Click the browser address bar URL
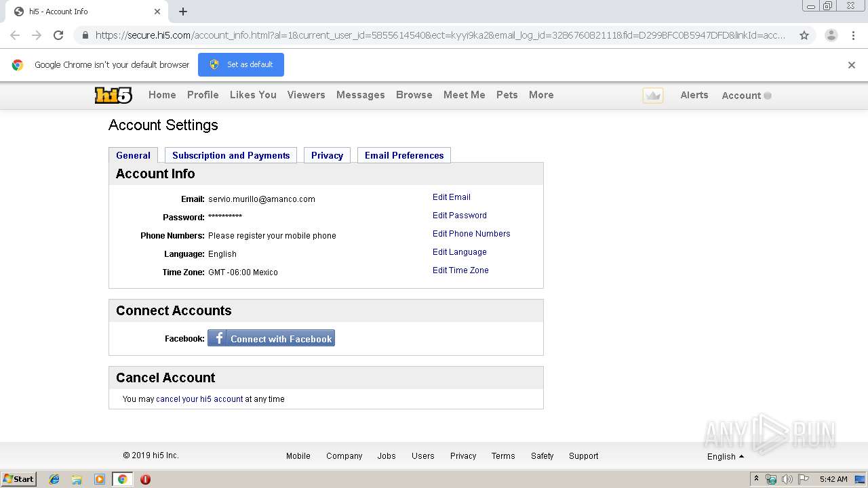Viewport: 868px width, 488px height. click(439, 35)
